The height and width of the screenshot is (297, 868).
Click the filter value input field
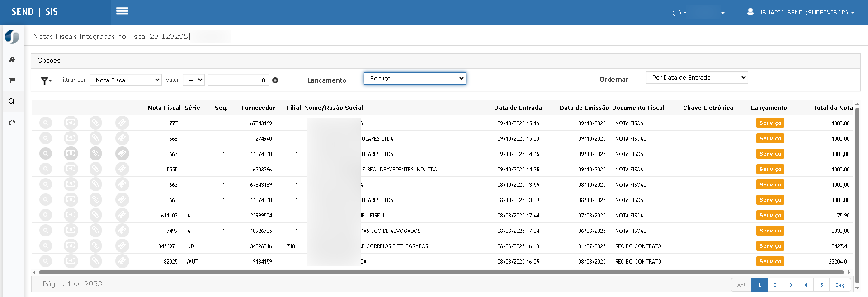pyautogui.click(x=238, y=80)
